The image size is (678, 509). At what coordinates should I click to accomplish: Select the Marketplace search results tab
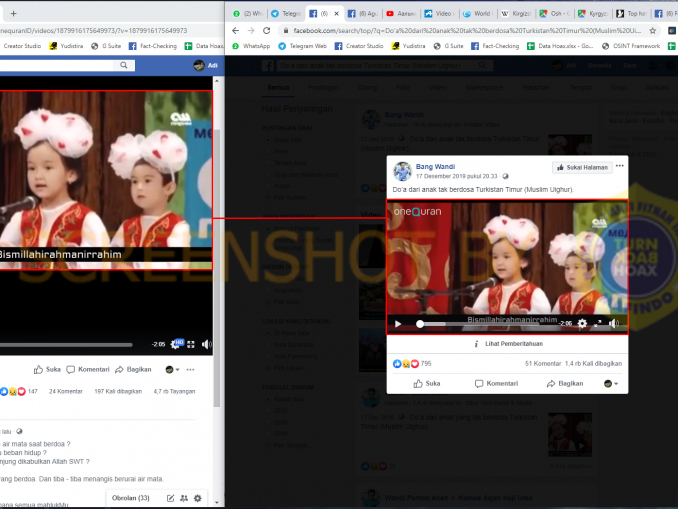(484, 87)
